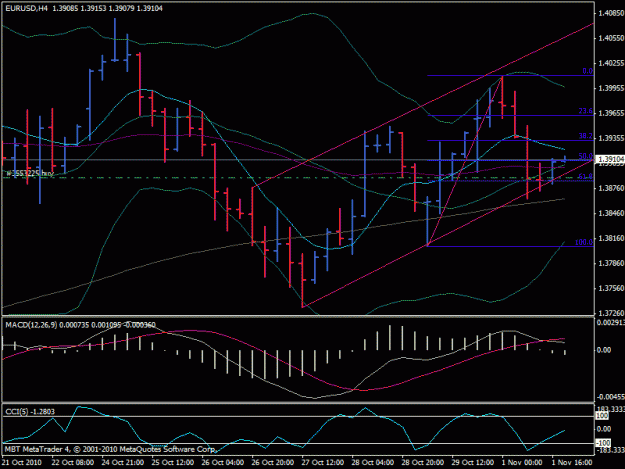625x469 pixels.
Task: Click the 27 Oct 12:00 time label
Action: click(x=322, y=463)
